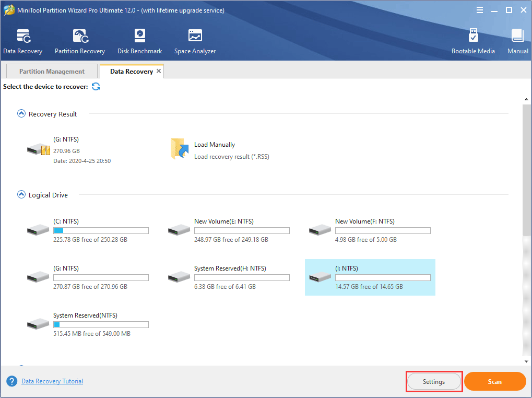Open scan Settings
This screenshot has width=532, height=398.
(x=434, y=382)
